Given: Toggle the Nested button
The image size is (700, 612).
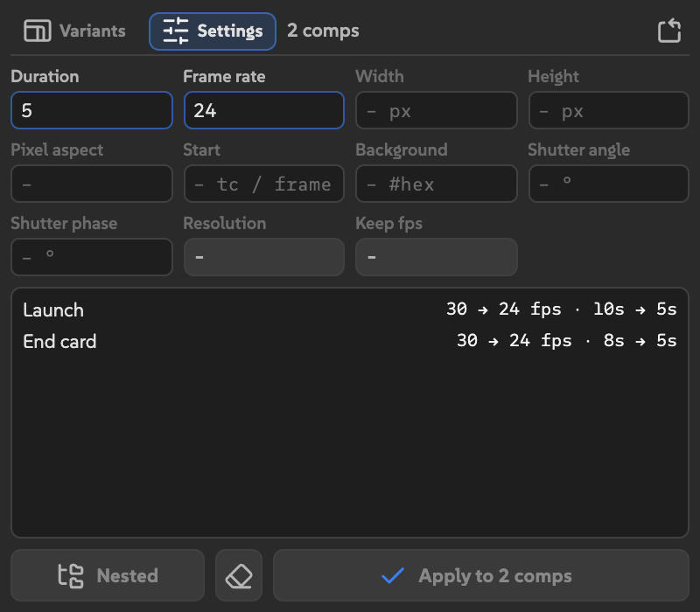Looking at the screenshot, I should [108, 575].
